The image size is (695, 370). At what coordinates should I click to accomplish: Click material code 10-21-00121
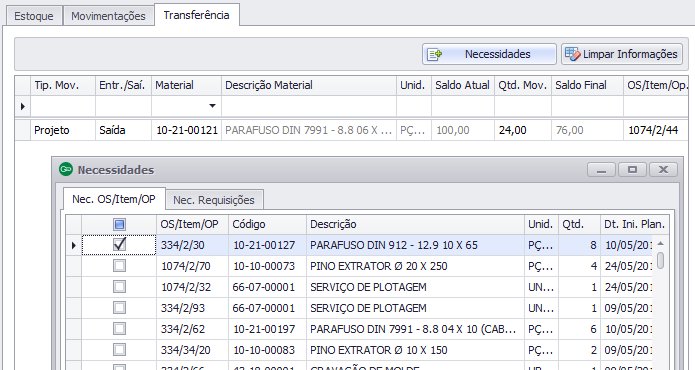tap(187, 130)
